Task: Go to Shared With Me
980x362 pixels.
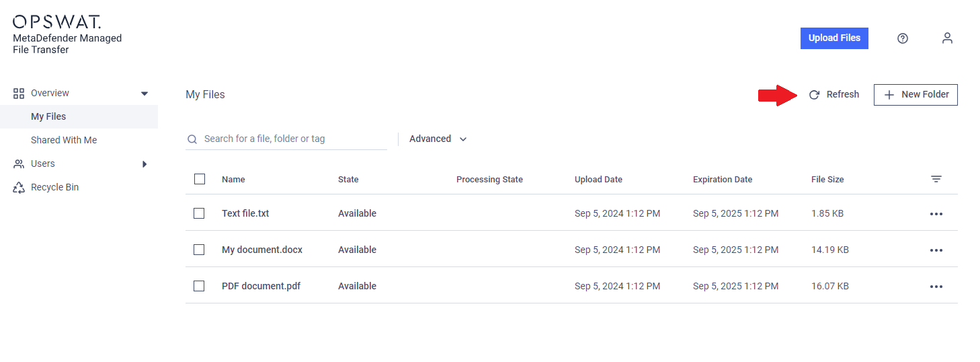Action: pos(64,140)
